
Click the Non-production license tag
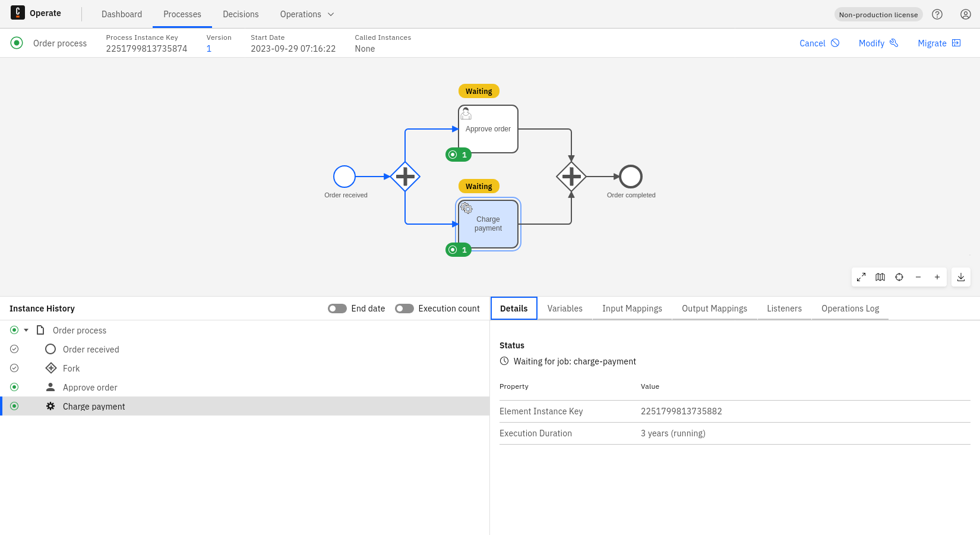click(x=878, y=14)
